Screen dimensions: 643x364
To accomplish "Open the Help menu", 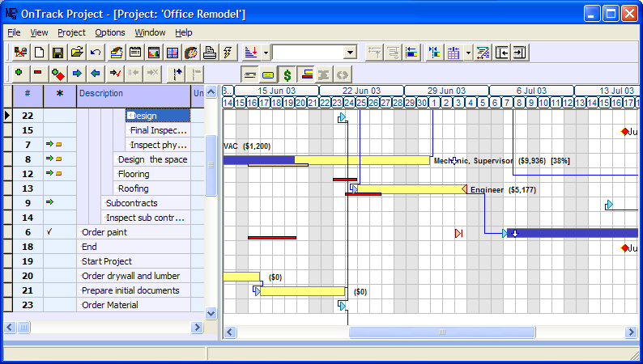I will pyautogui.click(x=183, y=32).
